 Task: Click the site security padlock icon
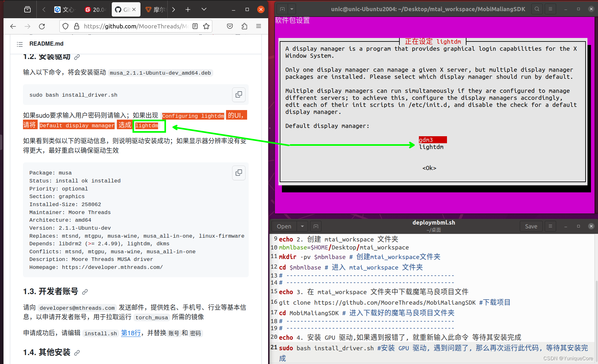coord(77,26)
